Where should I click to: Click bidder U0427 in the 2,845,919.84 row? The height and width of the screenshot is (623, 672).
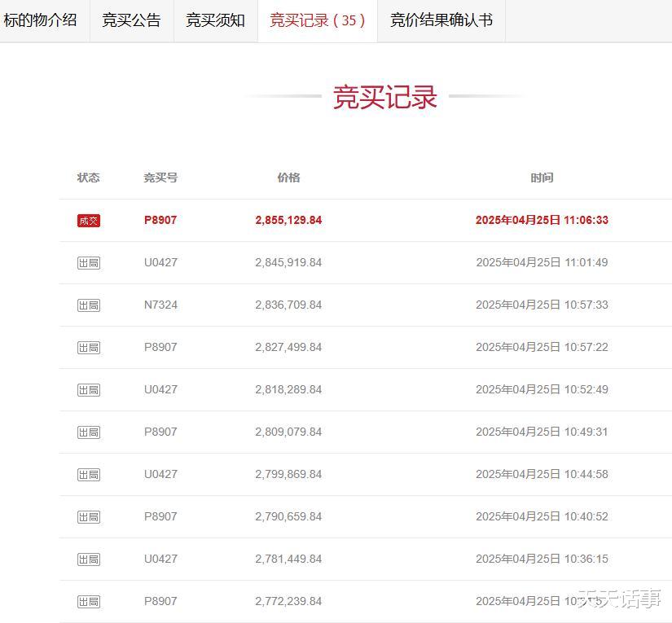click(x=160, y=262)
